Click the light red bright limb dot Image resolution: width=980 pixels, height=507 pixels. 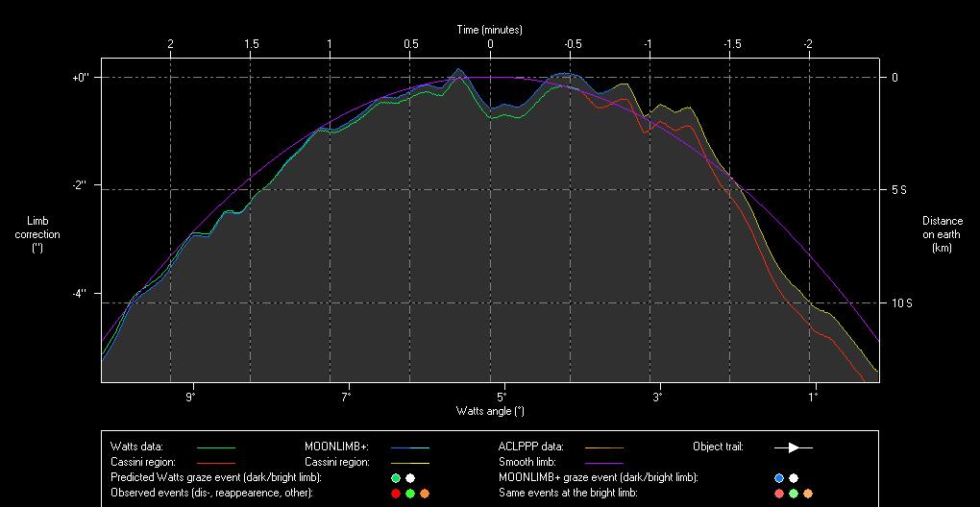coord(779,494)
